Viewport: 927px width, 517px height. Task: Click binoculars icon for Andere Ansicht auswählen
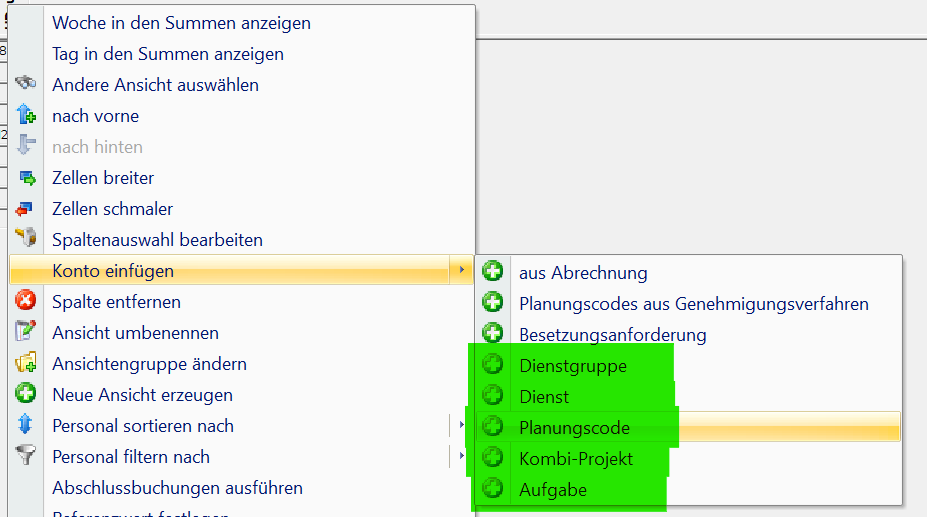(x=26, y=85)
